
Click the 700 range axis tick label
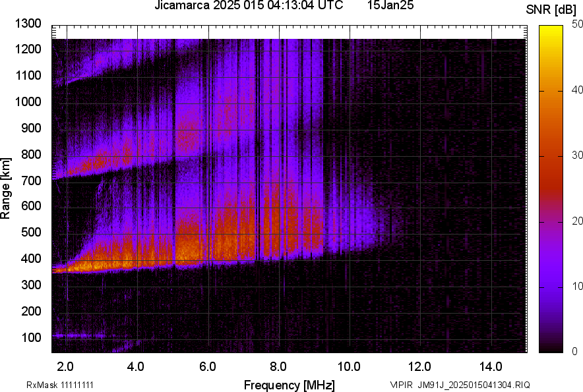34,181
